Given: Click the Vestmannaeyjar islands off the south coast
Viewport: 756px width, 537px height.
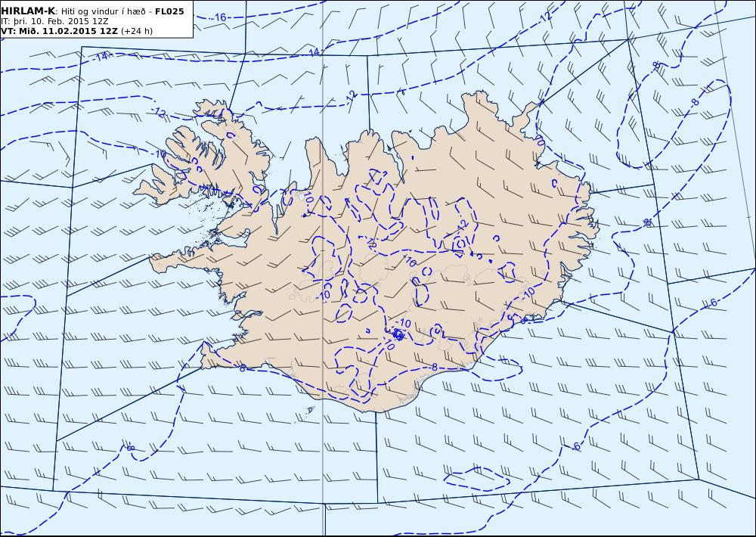Looking at the screenshot, I should (310, 411).
